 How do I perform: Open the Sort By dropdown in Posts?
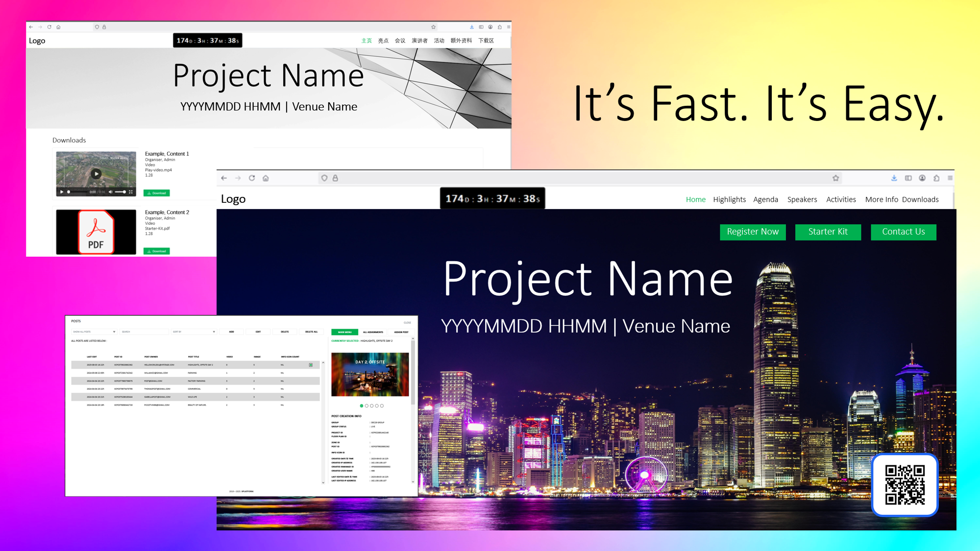click(x=194, y=332)
